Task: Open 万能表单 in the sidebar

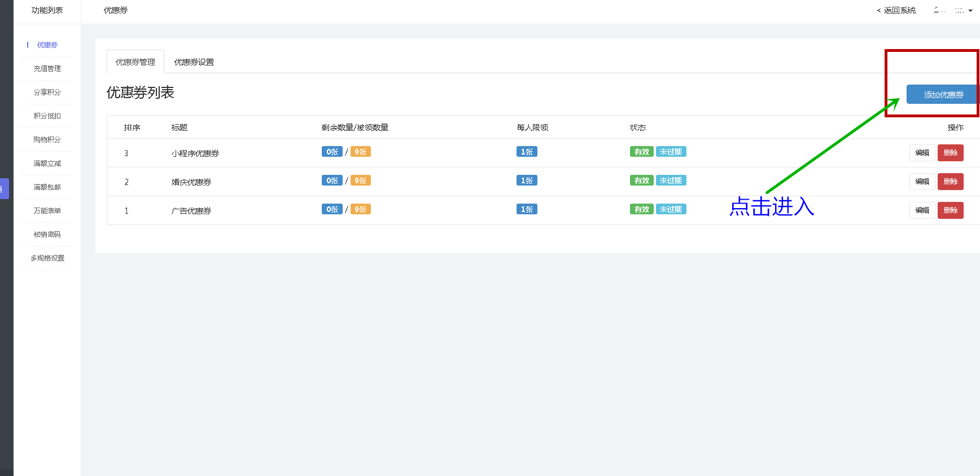Action: click(x=47, y=211)
